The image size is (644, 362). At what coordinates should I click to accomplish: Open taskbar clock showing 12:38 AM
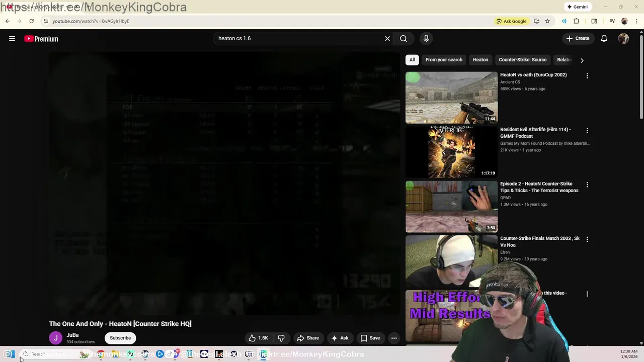(629, 353)
